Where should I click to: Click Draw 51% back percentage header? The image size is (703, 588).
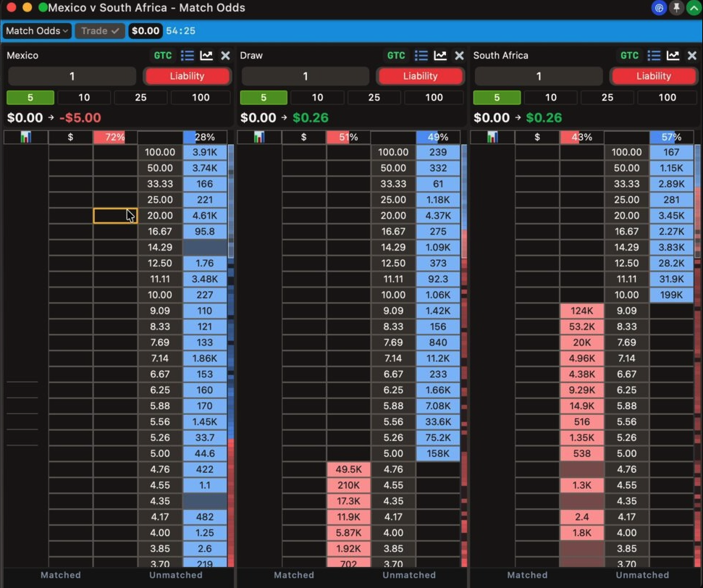348,137
